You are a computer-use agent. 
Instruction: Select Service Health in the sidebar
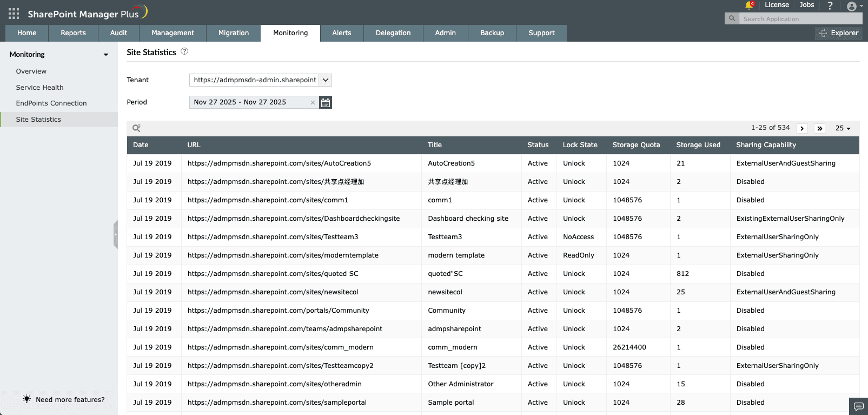click(39, 87)
